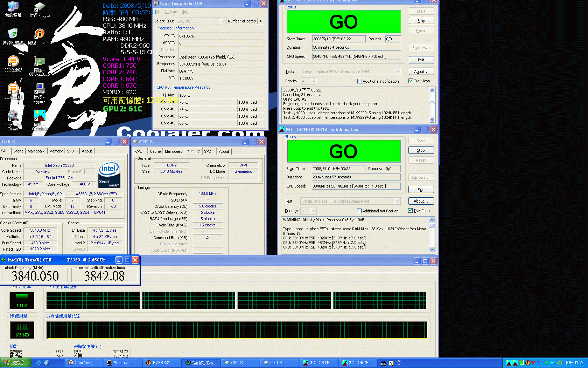Switch to EVEREST taskbar button

click(x=162, y=363)
